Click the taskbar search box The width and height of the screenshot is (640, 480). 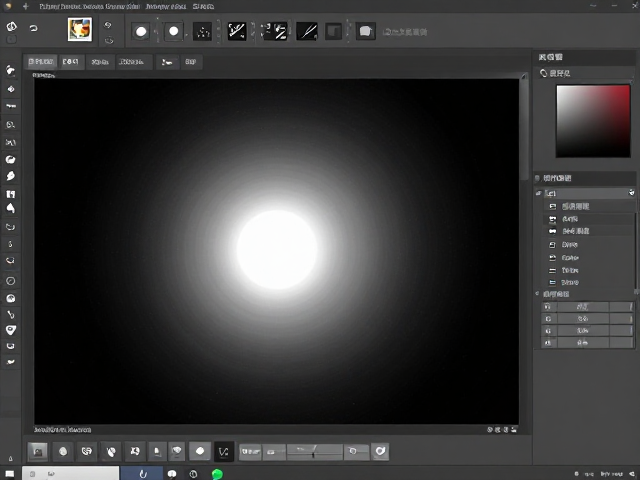coord(71,473)
